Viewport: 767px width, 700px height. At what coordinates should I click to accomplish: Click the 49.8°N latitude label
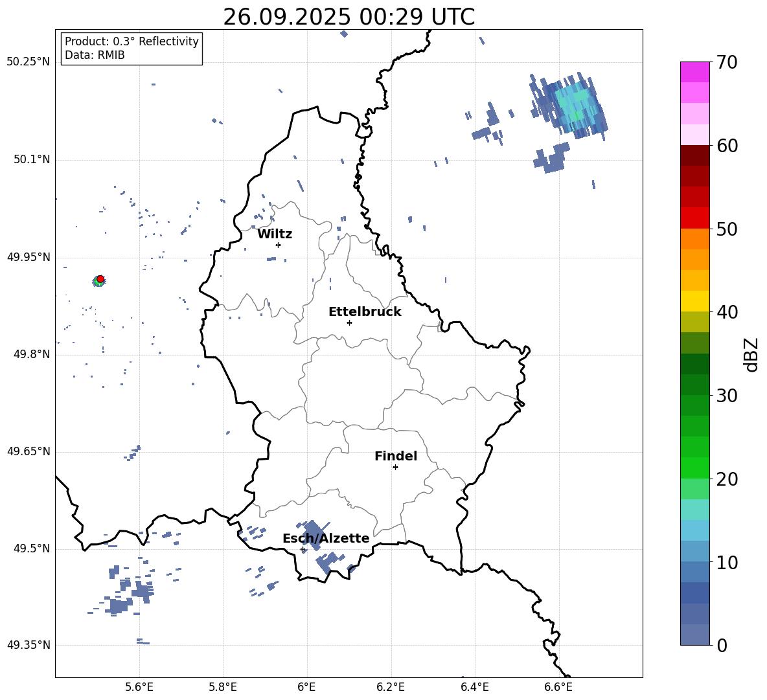click(32, 354)
